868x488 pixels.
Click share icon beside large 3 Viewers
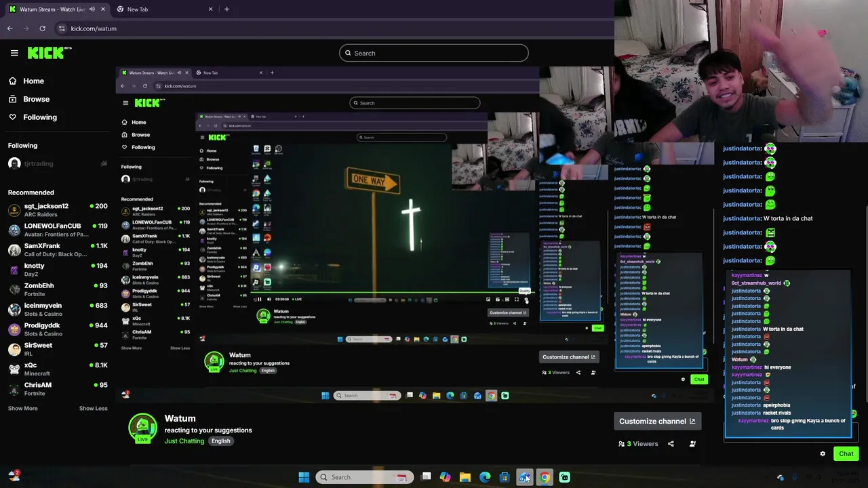pos(671,444)
